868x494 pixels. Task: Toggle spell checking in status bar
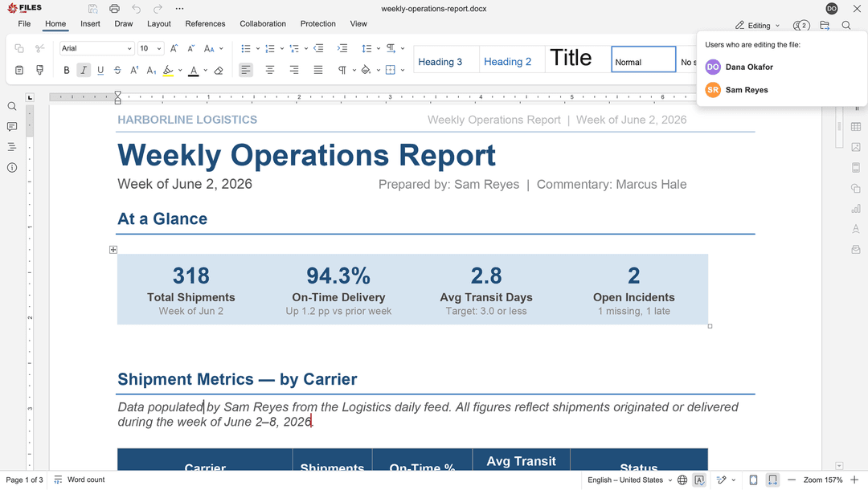[700, 480]
